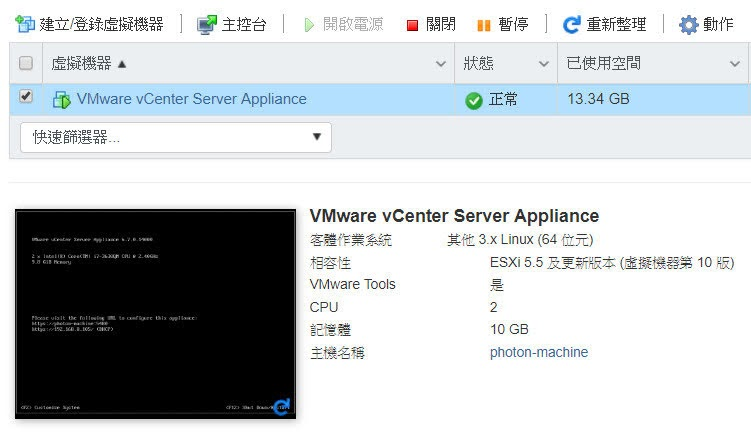
Task: Sort by the 虛擬機器 column header
Action: tap(81, 63)
